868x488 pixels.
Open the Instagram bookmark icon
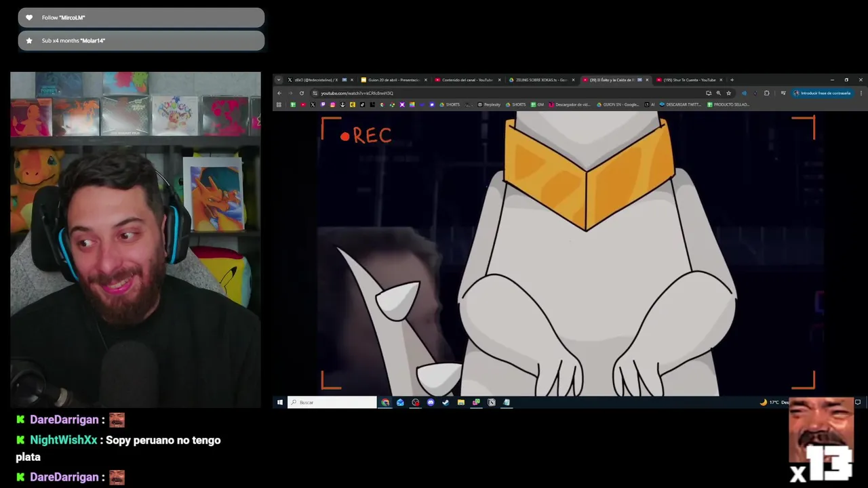[x=332, y=104]
